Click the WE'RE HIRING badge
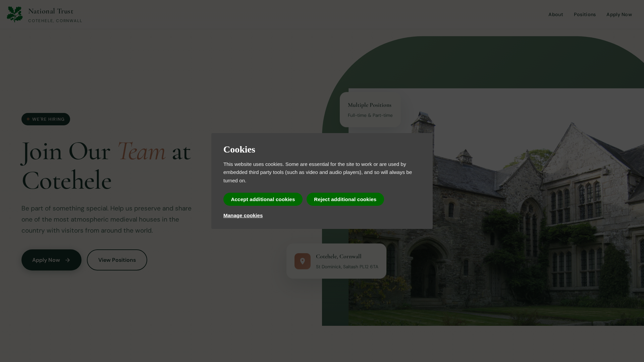 click(x=46, y=119)
